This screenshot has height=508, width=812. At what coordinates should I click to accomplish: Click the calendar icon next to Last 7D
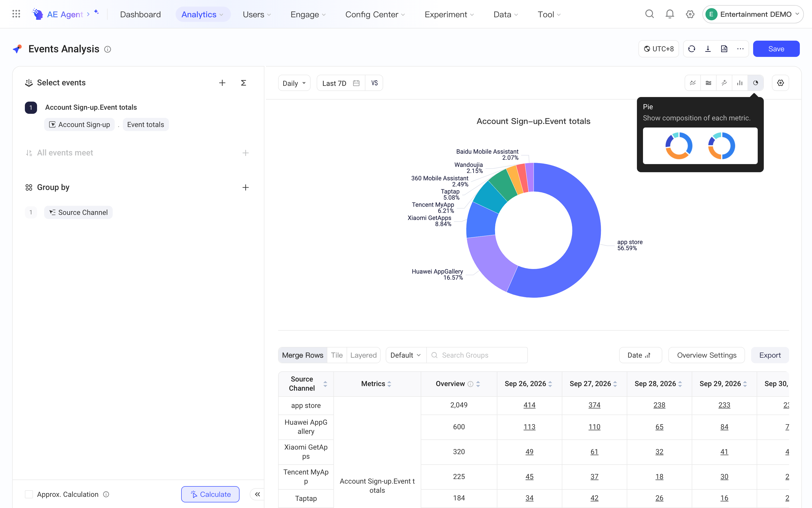point(356,83)
